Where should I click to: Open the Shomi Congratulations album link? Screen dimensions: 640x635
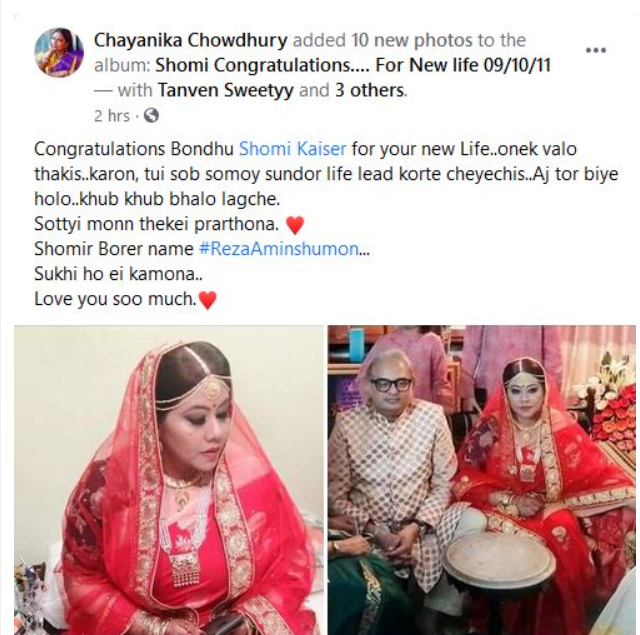click(353, 65)
